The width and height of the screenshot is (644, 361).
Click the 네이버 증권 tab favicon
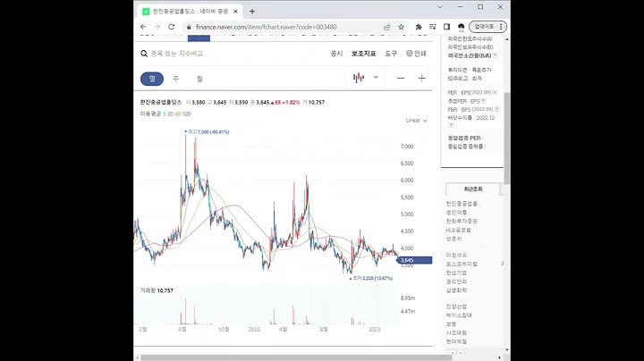pyautogui.click(x=146, y=12)
